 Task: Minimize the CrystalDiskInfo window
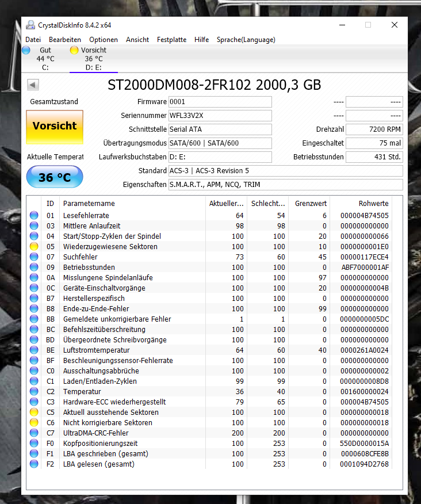tap(342, 25)
